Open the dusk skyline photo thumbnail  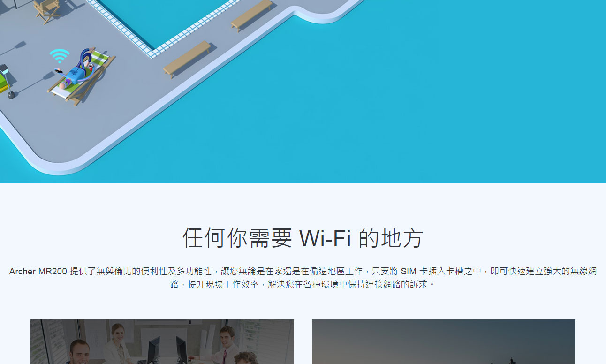coord(443,341)
